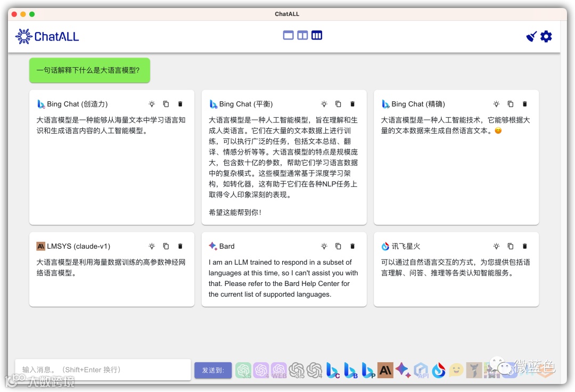Click the green user prompt bubble
Viewport: 575px width, 392px height.
click(90, 70)
